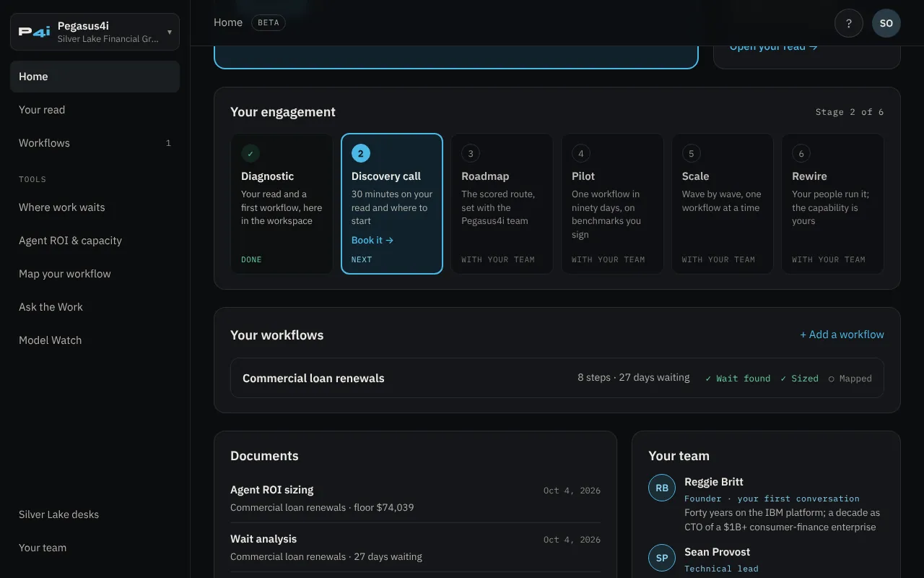924x578 pixels.
Task: Click the P4i Pegasus4i logo
Action: coord(35,32)
